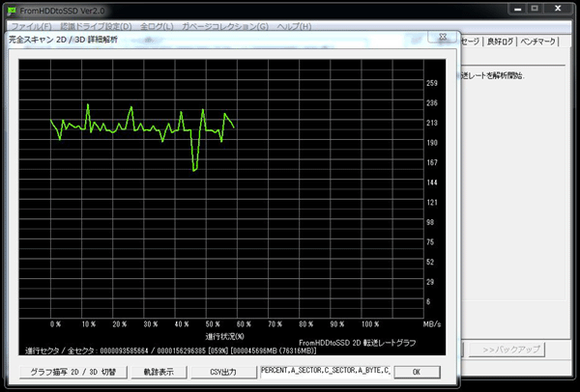The height and width of the screenshot is (392, 580).
Task: Click the 進行セクタ / 全セクタ status line
Action: coord(170,351)
